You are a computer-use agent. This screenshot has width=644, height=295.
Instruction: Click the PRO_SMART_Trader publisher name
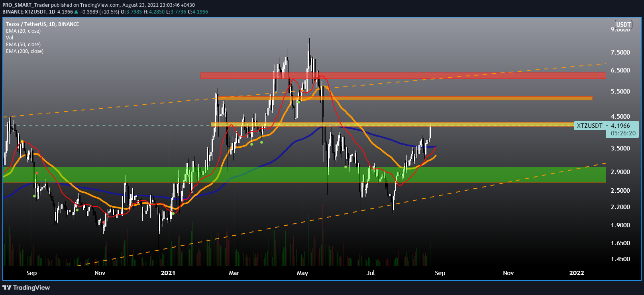pyautogui.click(x=26, y=5)
